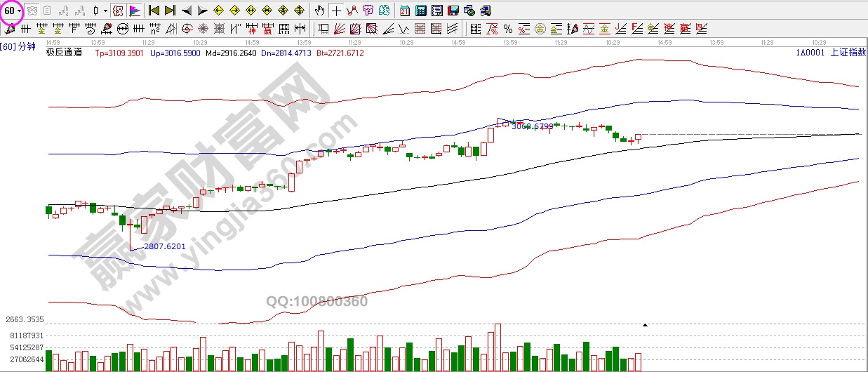868x372 pixels.
Task: Toggle the crosshair cursor tool
Action: click(336, 11)
